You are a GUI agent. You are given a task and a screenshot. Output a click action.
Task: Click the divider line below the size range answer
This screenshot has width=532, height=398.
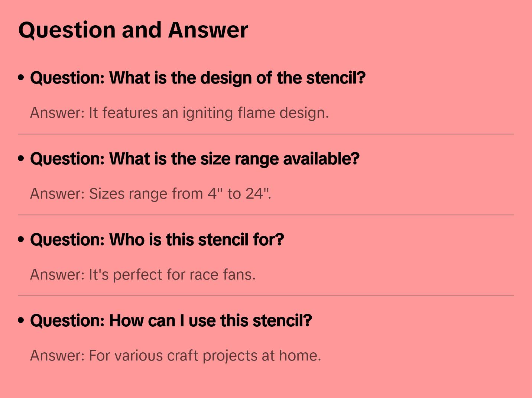266,215
